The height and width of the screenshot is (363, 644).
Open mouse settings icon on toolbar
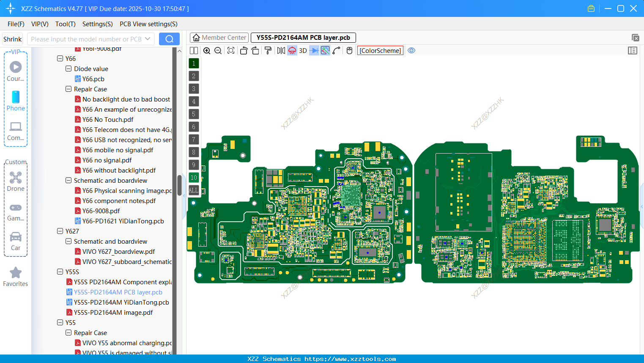click(349, 50)
